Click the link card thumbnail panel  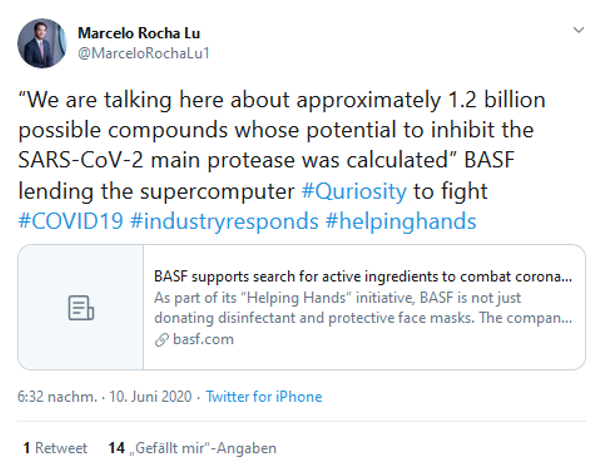(x=81, y=307)
